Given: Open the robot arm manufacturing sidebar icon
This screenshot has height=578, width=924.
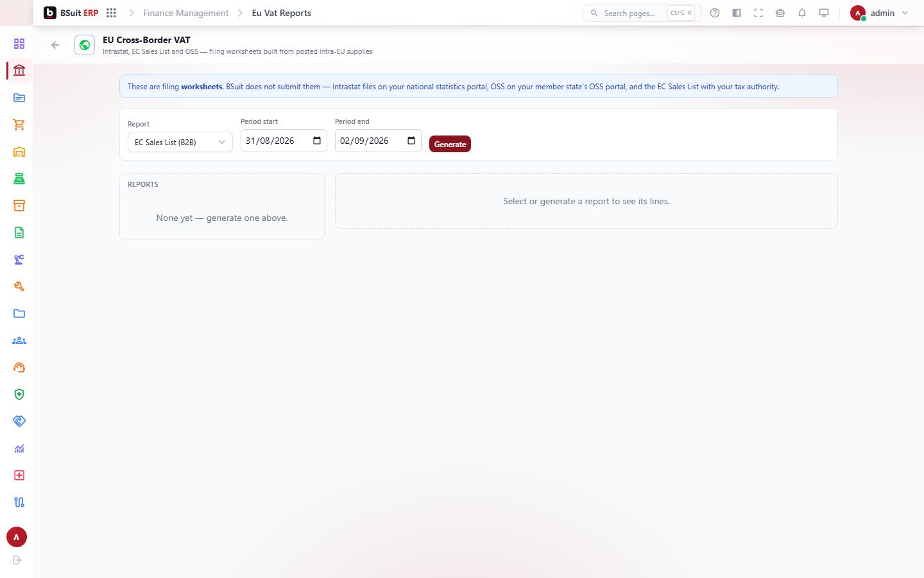Looking at the screenshot, I should (x=19, y=259).
